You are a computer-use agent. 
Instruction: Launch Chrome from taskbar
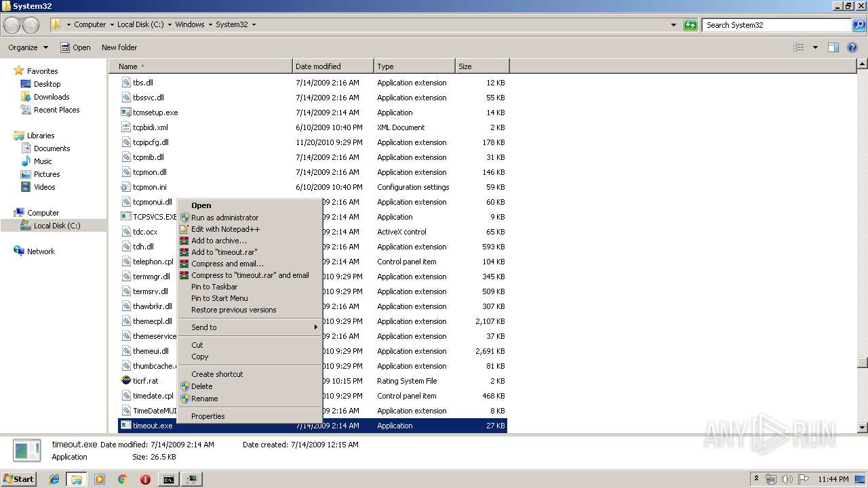(122, 479)
